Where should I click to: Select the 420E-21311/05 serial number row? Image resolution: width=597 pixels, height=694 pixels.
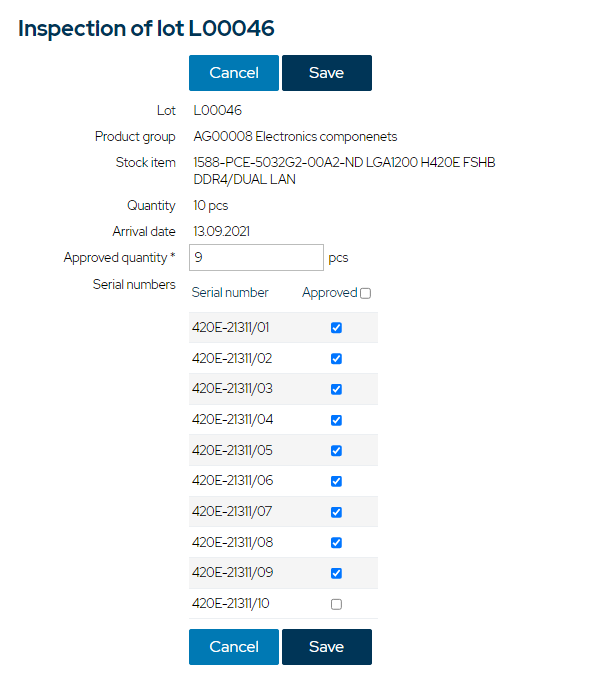pos(283,450)
